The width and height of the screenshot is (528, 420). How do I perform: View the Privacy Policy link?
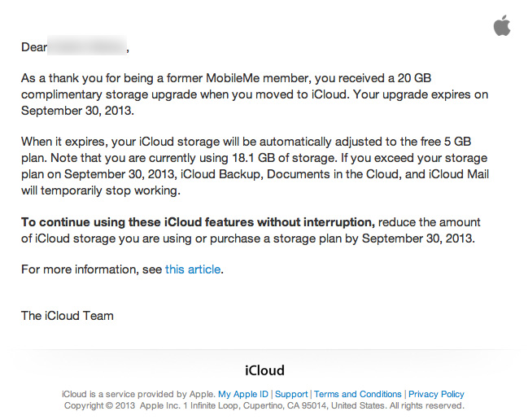[x=436, y=394]
